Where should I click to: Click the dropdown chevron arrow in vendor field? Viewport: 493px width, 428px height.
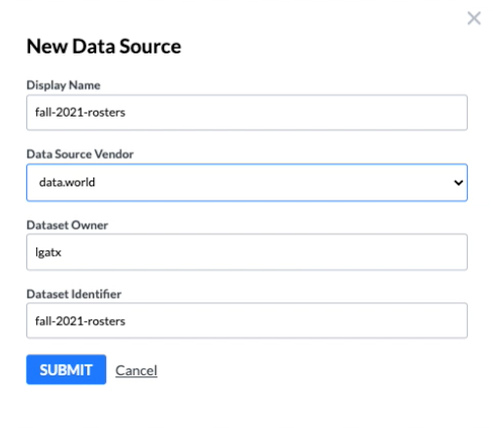458,183
